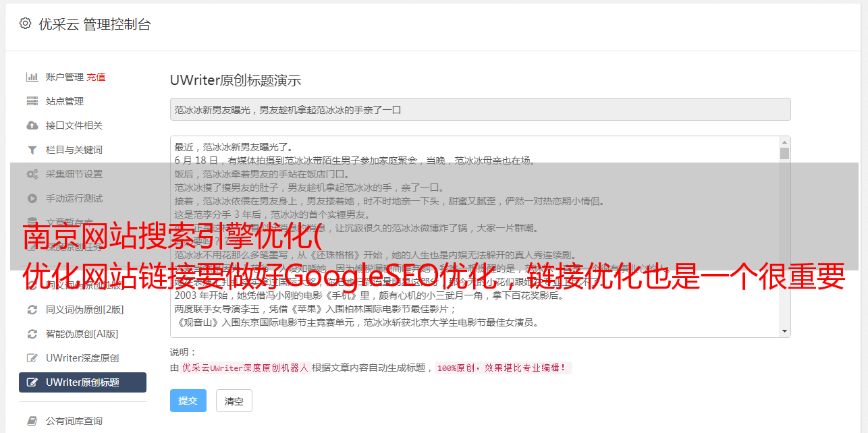This screenshot has width=868, height=433.
Task: Click the text area scrollbar thumb
Action: (784, 153)
